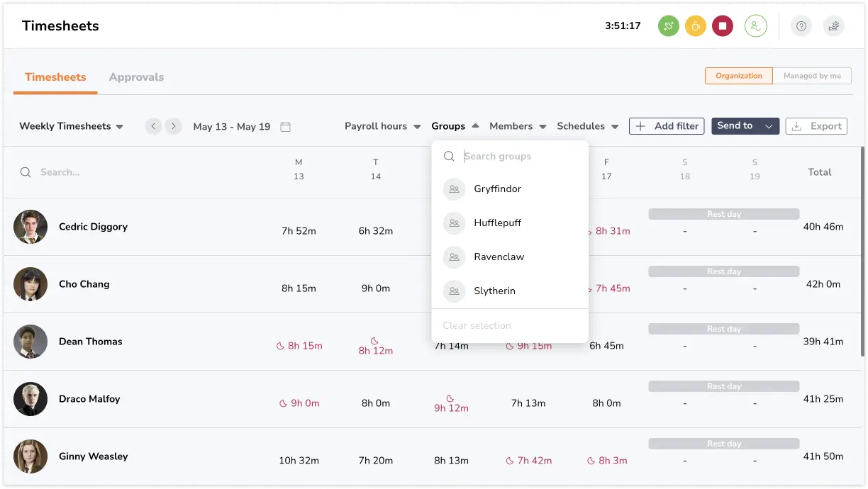Switch to the Approvals tab
The image size is (868, 489).
[137, 77]
